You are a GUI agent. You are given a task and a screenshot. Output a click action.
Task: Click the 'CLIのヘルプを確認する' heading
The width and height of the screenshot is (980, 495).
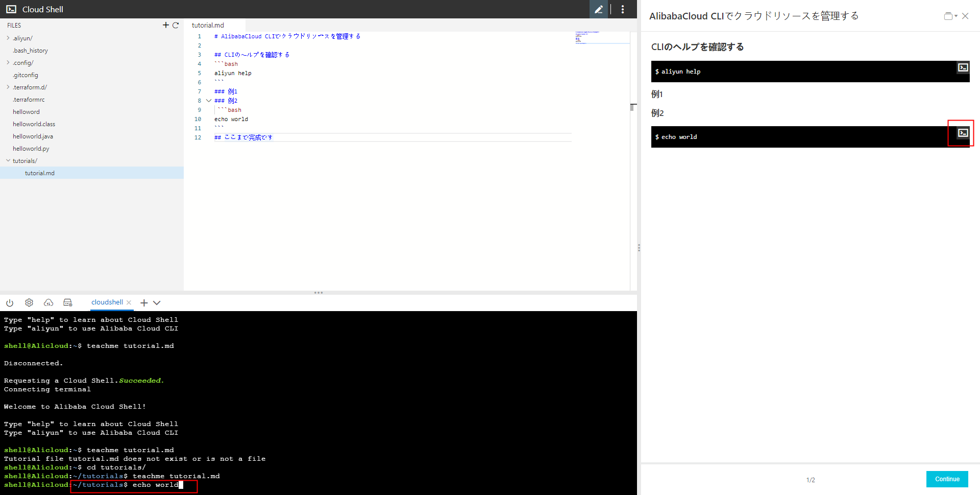coord(697,47)
